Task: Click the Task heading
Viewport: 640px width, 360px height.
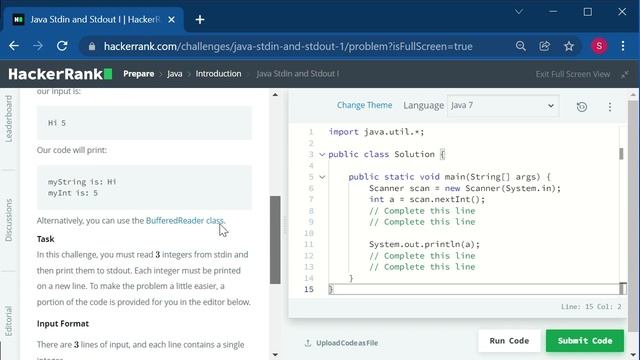Action: tap(45, 239)
